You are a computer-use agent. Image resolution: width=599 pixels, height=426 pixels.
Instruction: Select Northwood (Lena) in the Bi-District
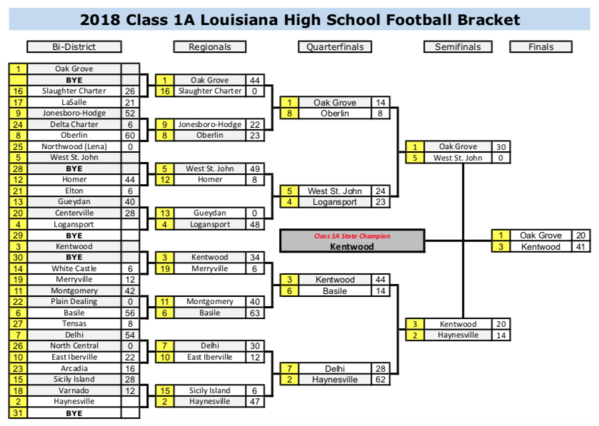74,146
